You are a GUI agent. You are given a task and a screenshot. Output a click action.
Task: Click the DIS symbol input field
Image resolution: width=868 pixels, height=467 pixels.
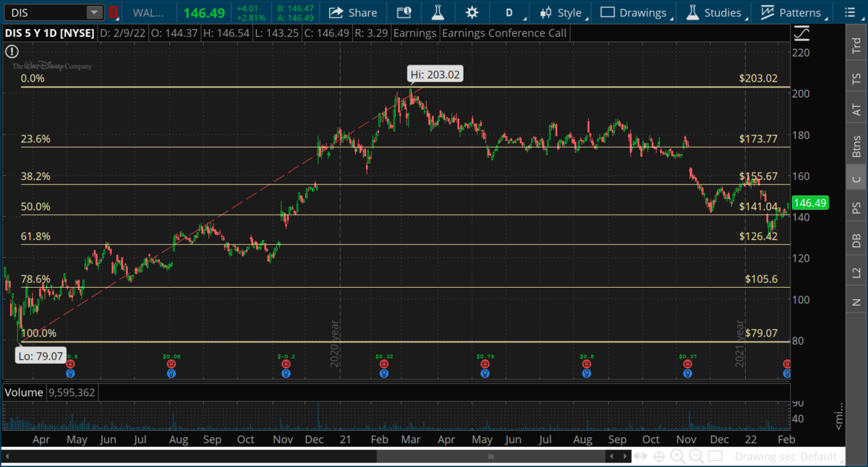(x=46, y=12)
